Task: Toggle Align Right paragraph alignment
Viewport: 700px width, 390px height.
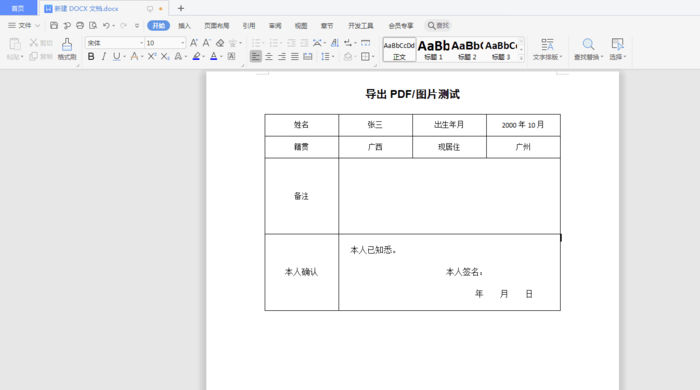Action: pos(282,56)
